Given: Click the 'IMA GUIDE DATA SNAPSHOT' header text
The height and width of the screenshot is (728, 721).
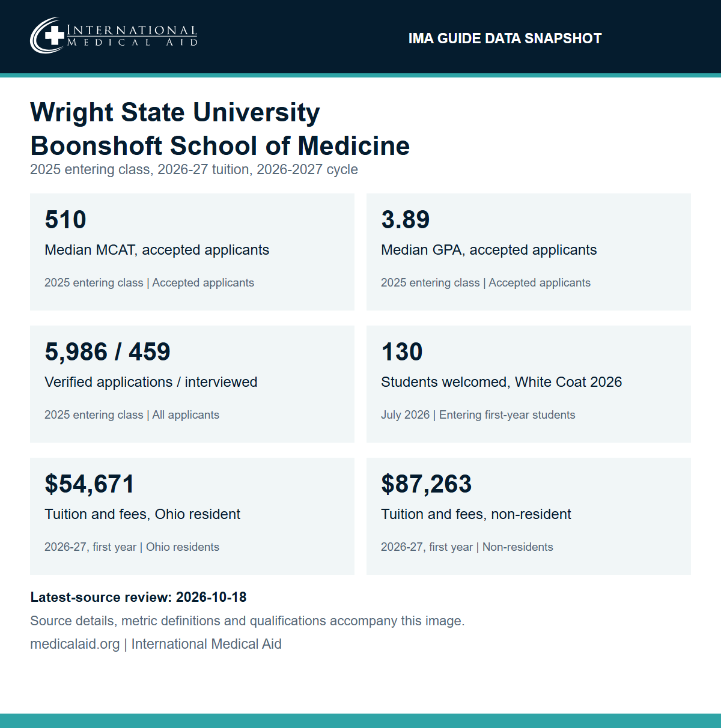Looking at the screenshot, I should coord(505,38).
